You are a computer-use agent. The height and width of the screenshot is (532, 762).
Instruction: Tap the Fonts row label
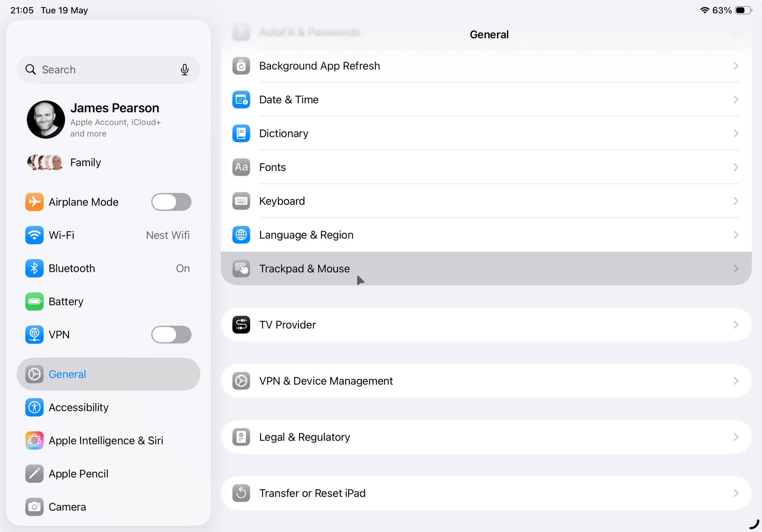click(x=272, y=167)
